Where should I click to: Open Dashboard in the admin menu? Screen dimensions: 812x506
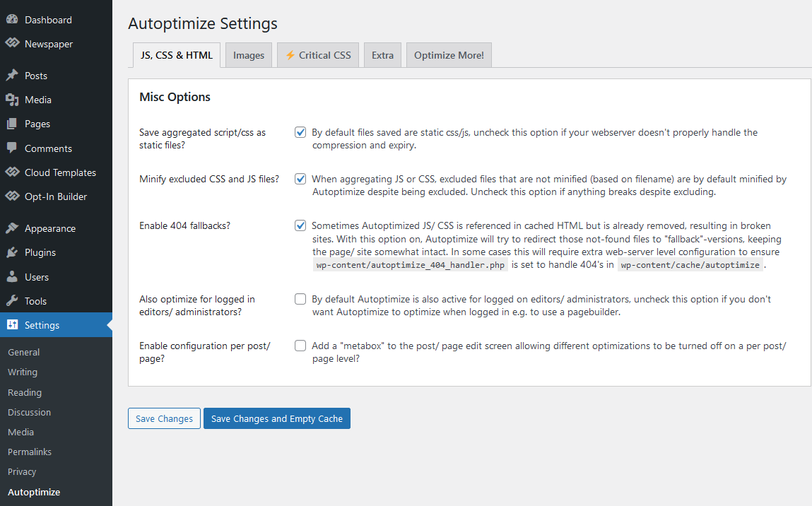pos(56,20)
